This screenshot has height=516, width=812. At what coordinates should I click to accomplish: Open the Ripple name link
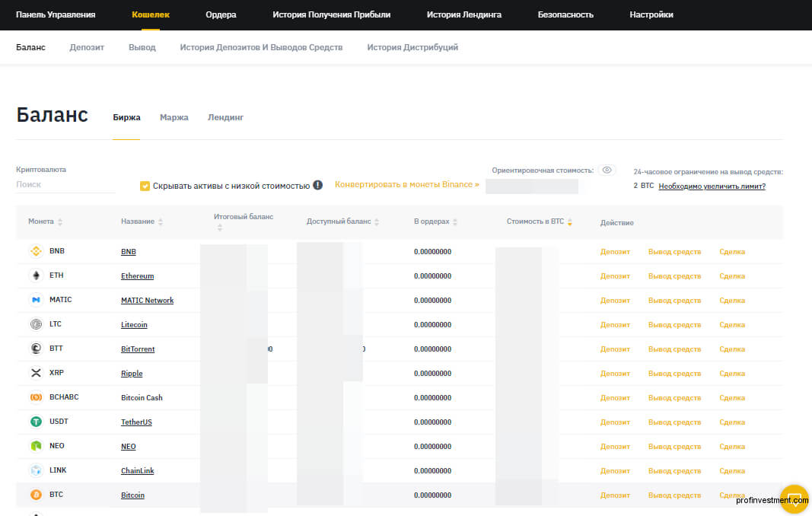tap(132, 374)
